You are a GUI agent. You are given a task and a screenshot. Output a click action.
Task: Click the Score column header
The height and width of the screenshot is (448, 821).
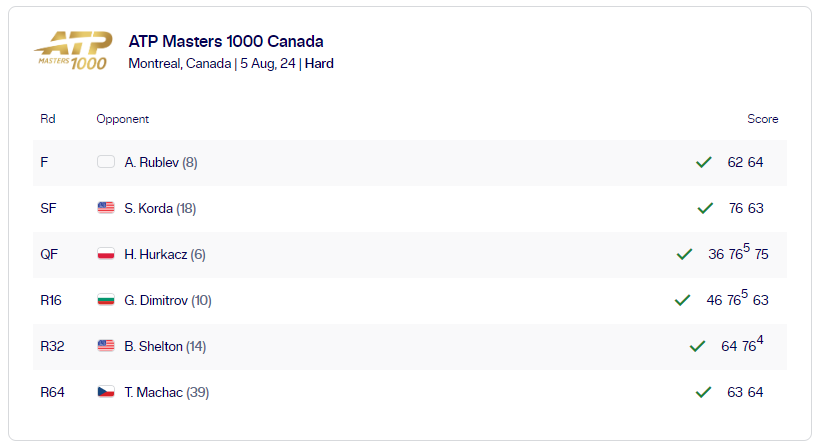(762, 119)
